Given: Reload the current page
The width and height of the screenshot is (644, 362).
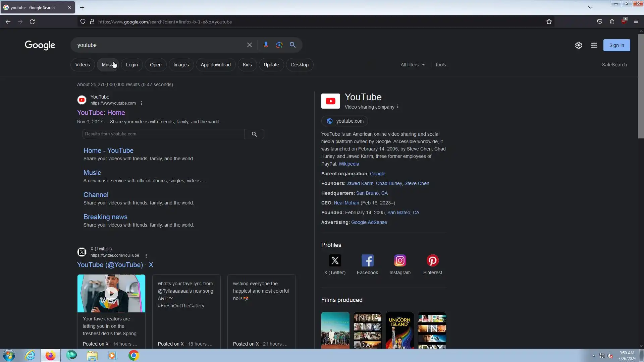Looking at the screenshot, I should point(32,22).
